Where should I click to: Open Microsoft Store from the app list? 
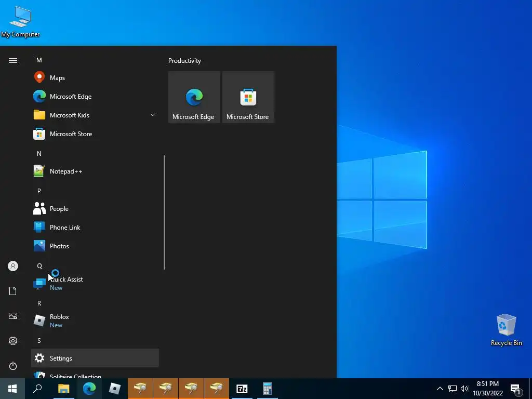[x=95, y=134]
